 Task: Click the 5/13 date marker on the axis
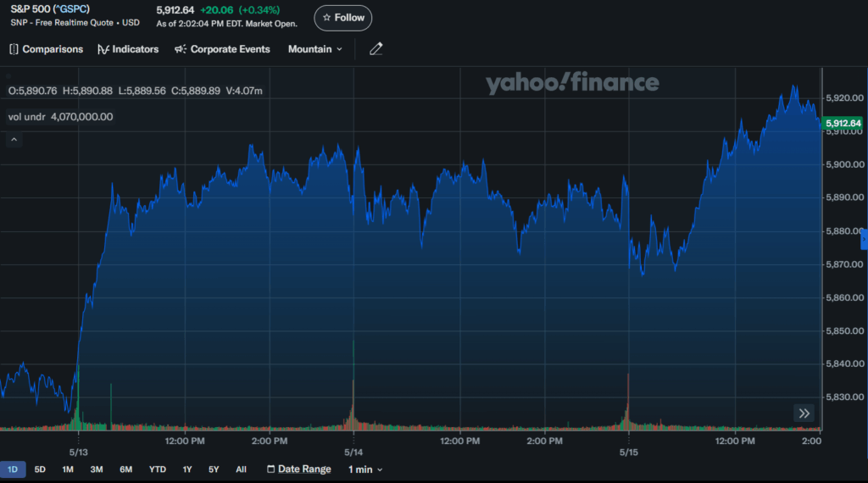coord(78,452)
